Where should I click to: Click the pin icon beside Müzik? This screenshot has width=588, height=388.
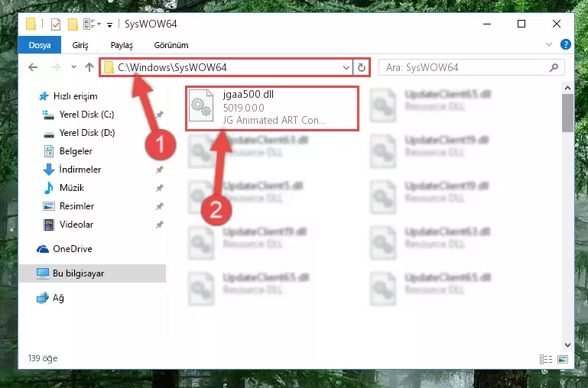tap(159, 188)
